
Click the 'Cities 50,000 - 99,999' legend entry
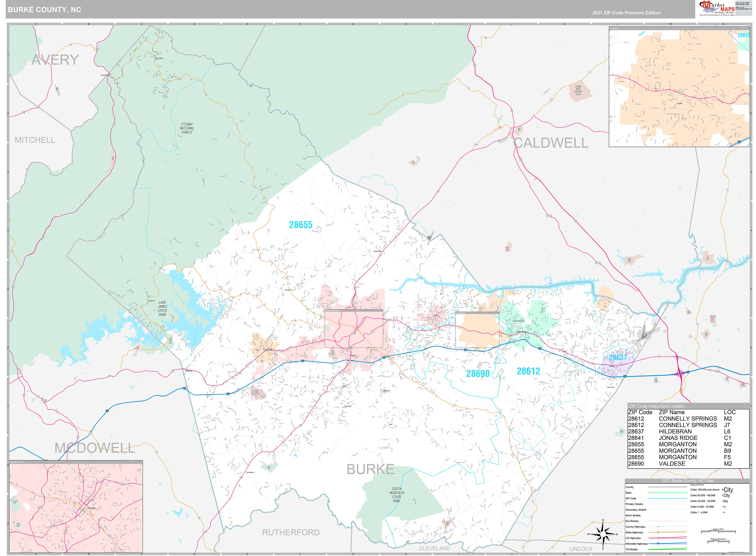coord(703,495)
